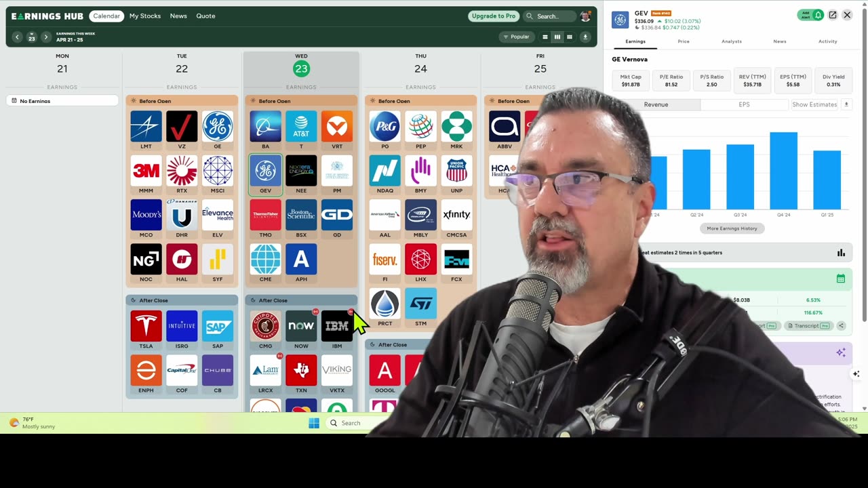Select the Procter & Gamble PG tile
868x488 pixels.
pos(384,130)
